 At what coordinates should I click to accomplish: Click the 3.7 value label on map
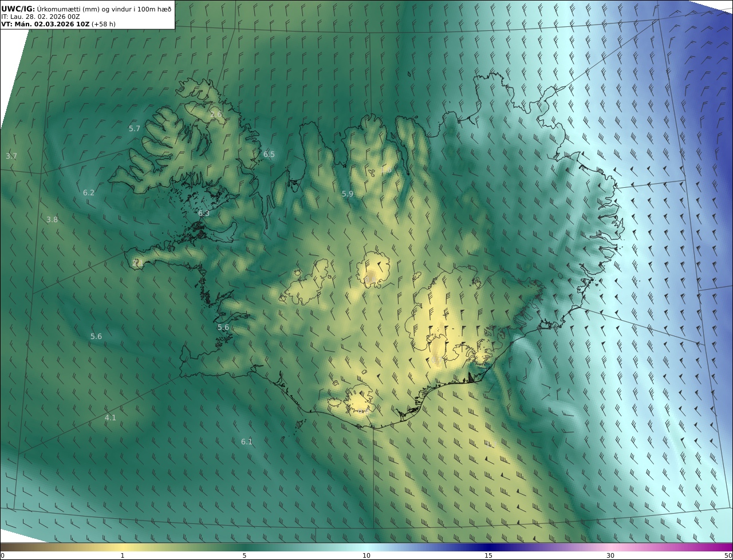(x=11, y=156)
